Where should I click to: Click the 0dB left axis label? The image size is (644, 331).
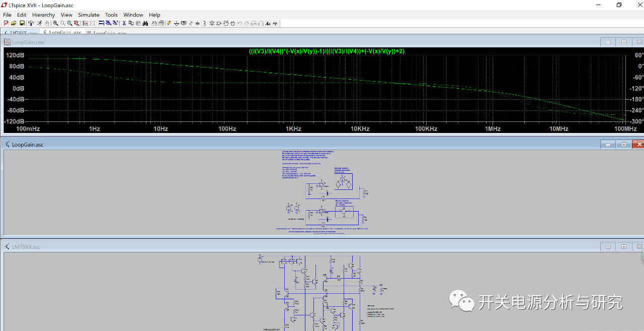(x=18, y=89)
